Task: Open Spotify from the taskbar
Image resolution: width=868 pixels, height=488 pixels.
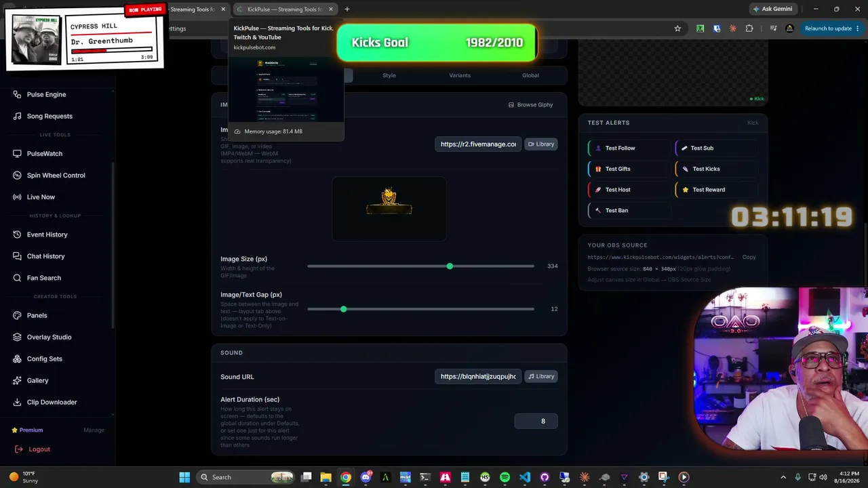Action: [x=505, y=477]
